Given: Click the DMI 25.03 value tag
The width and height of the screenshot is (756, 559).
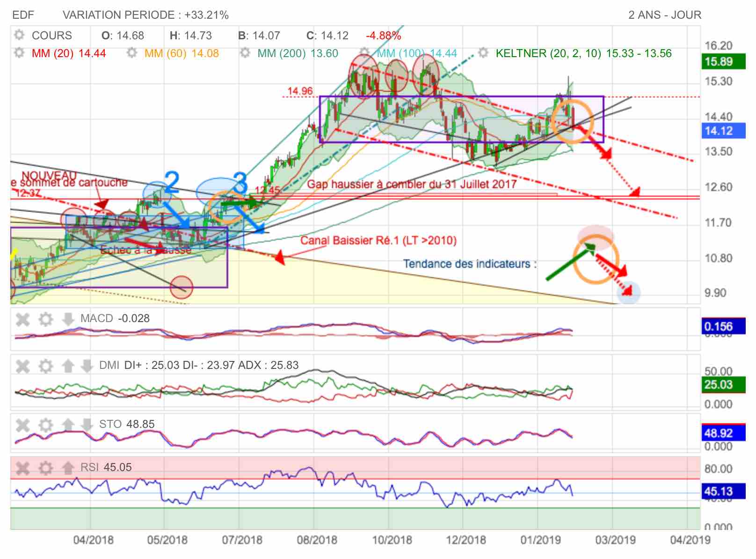Looking at the screenshot, I should coord(724,385).
